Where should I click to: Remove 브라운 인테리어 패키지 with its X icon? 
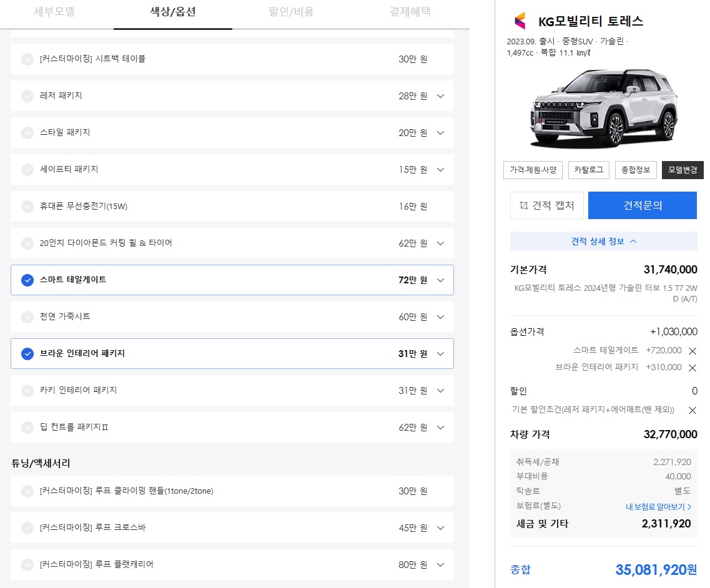[692, 368]
